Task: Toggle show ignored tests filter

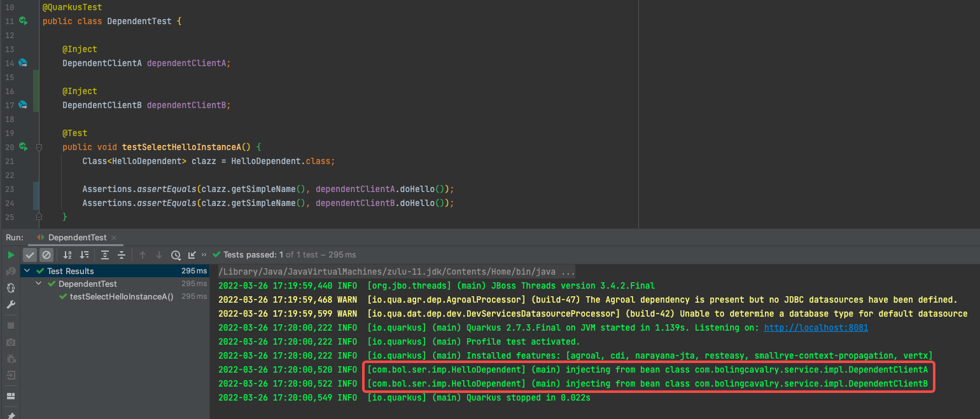Action: click(x=46, y=255)
